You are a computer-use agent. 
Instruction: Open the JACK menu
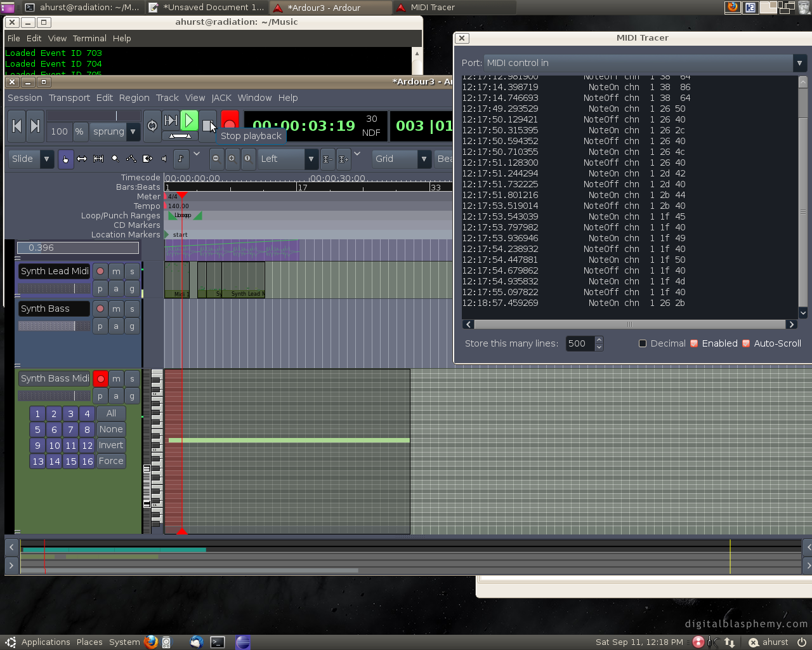click(x=221, y=98)
